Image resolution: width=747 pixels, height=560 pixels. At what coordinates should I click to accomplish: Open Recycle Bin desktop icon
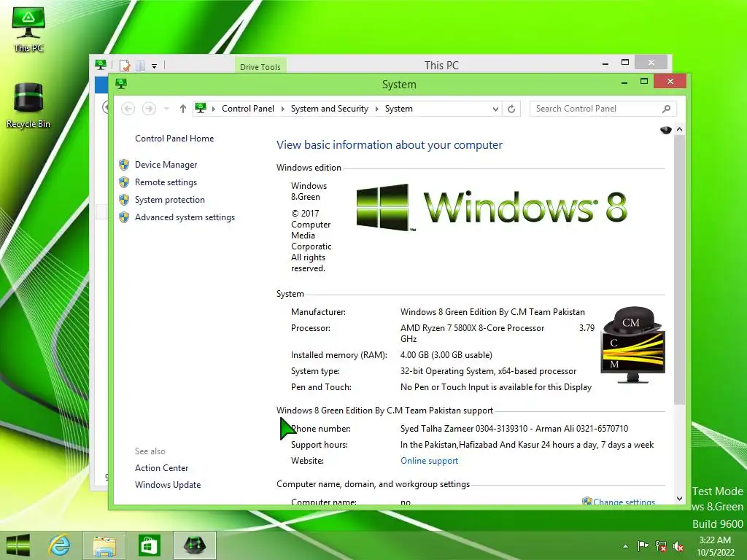28,106
